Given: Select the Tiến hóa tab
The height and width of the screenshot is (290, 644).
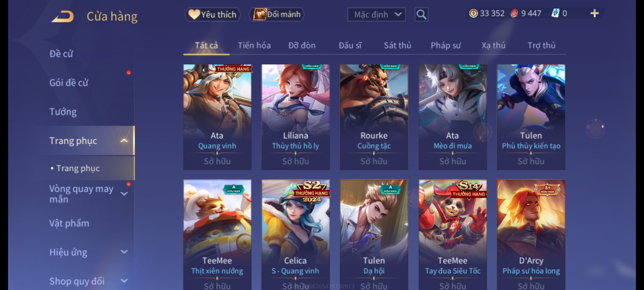Looking at the screenshot, I should coord(254,45).
